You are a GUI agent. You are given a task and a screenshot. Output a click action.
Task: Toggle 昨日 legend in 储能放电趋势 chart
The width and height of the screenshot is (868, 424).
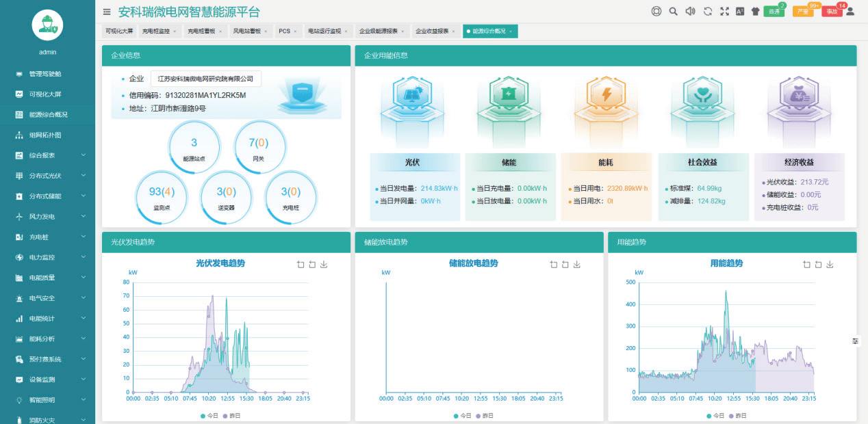(x=484, y=416)
